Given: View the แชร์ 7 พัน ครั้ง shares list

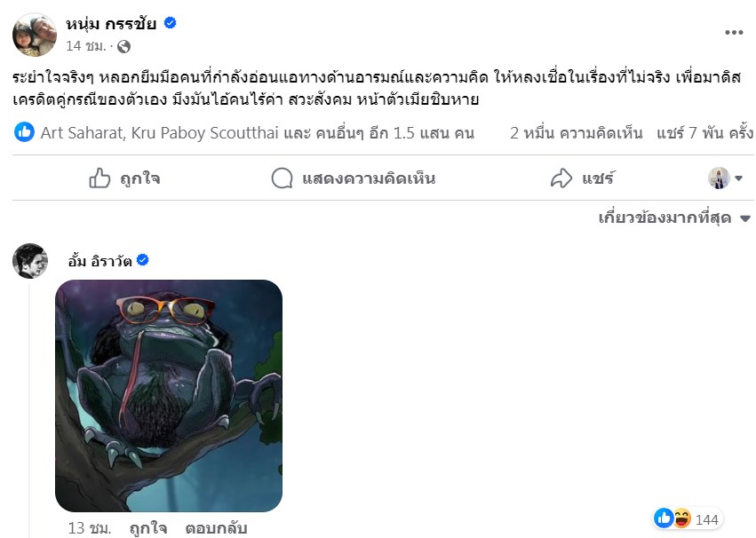Looking at the screenshot, I should tap(704, 132).
